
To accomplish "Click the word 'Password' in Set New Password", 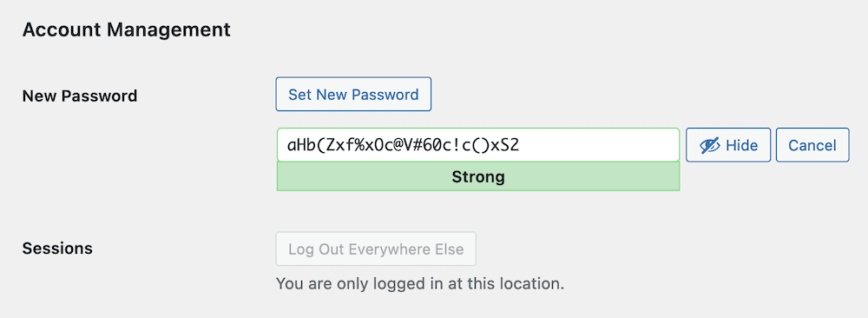I will tap(385, 94).
